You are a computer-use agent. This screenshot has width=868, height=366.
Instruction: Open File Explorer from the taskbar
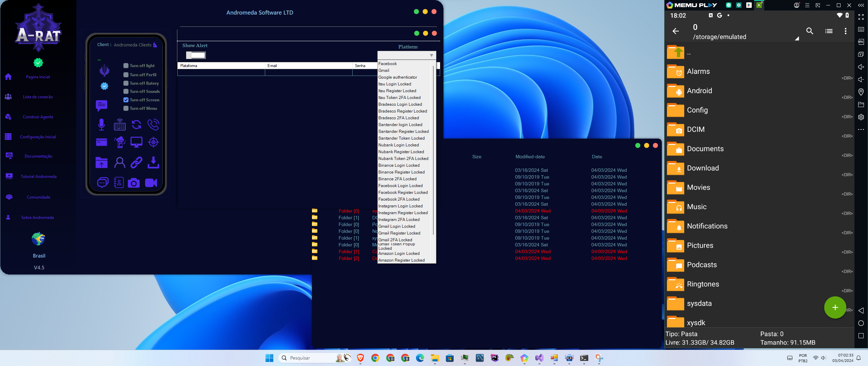(435, 358)
